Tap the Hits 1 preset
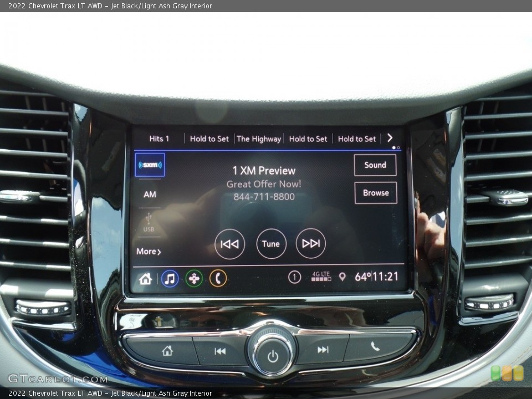Image resolution: width=532 pixels, height=399 pixels. coord(159,139)
